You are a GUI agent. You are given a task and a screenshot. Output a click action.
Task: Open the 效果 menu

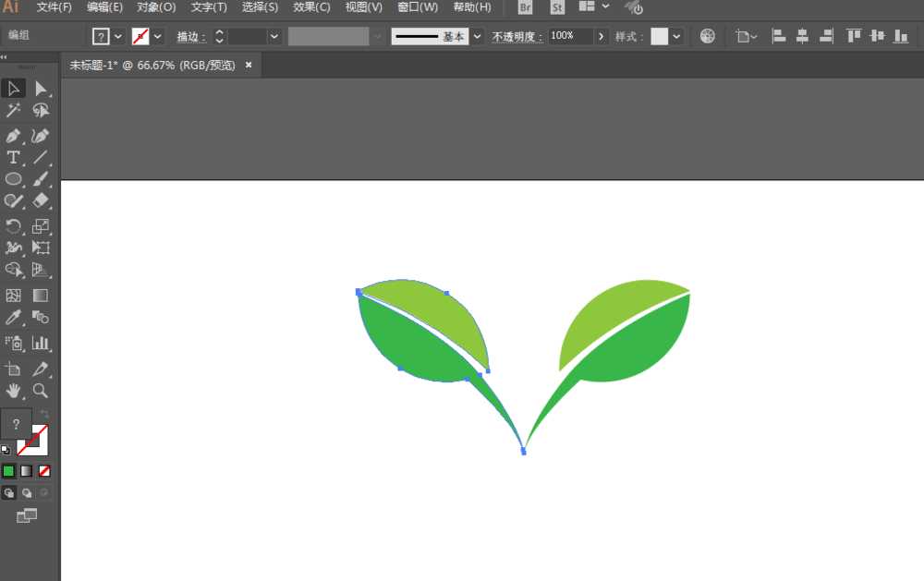(x=310, y=7)
